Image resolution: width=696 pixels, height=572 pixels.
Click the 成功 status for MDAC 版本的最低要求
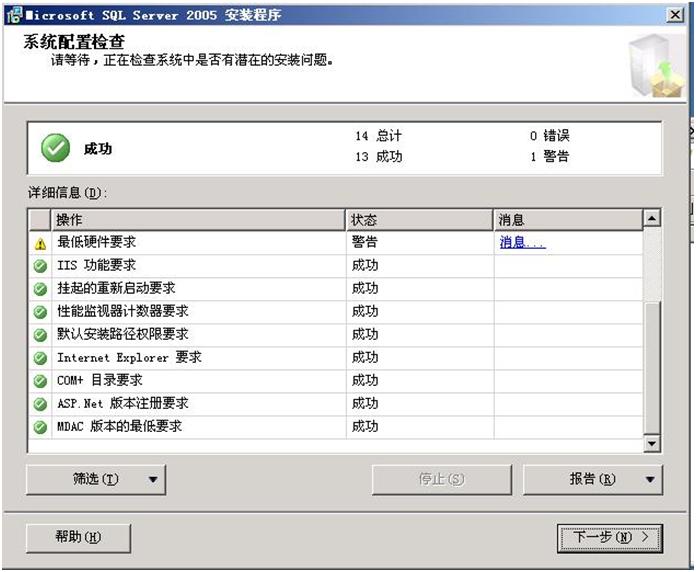pyautogui.click(x=365, y=427)
